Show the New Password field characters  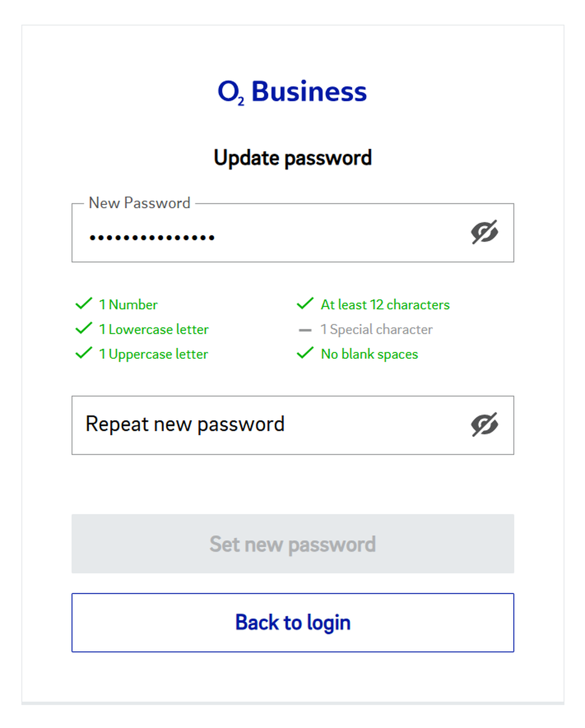click(484, 232)
